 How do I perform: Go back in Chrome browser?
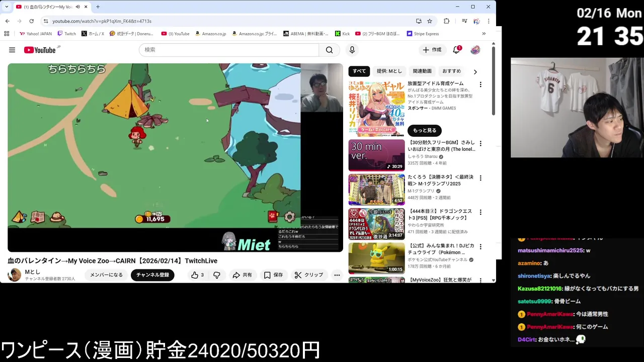[7, 21]
